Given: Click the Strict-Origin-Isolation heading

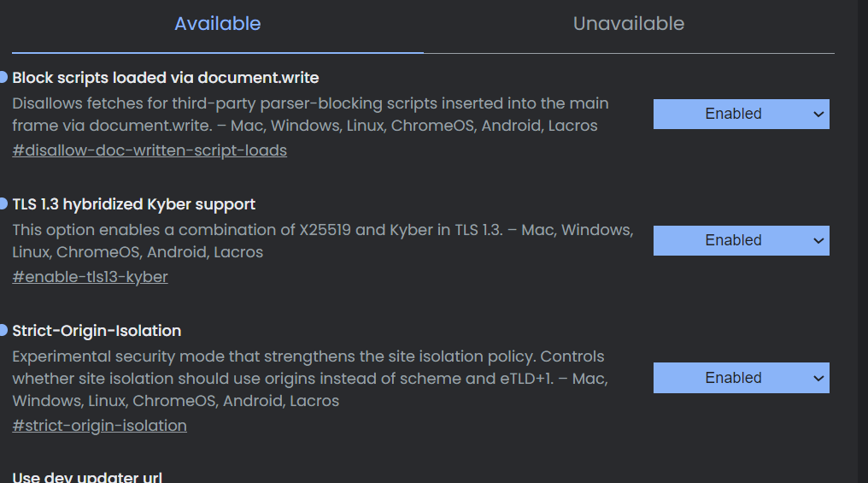Looking at the screenshot, I should pos(97,331).
